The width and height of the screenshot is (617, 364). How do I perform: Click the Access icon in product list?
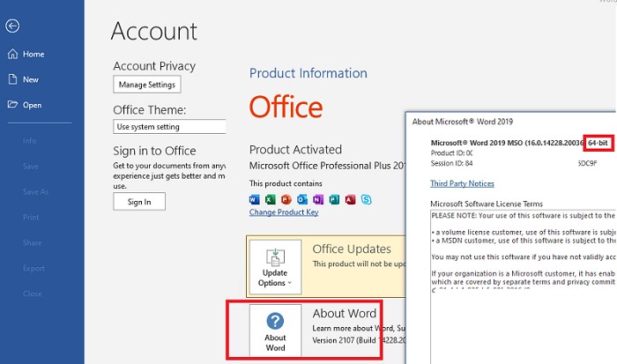[x=350, y=199]
